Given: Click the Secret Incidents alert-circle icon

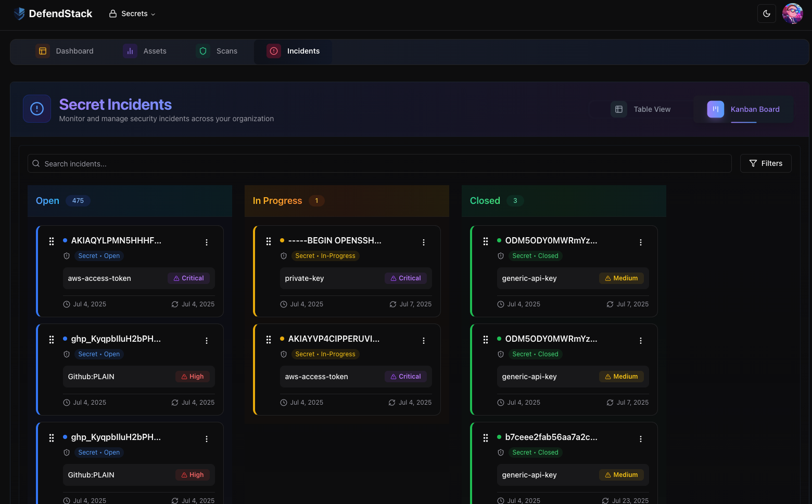Looking at the screenshot, I should (x=36, y=109).
